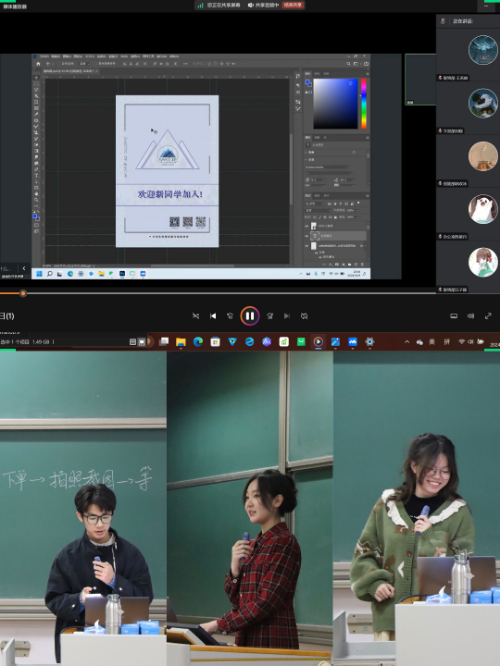This screenshot has height=666, width=500.
Task: Collapse the meeting side panel with the chevron
Action: 24,268
